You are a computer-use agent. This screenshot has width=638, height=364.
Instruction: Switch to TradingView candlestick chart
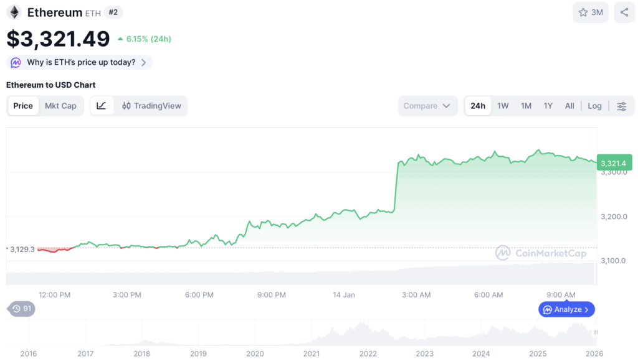coord(151,106)
